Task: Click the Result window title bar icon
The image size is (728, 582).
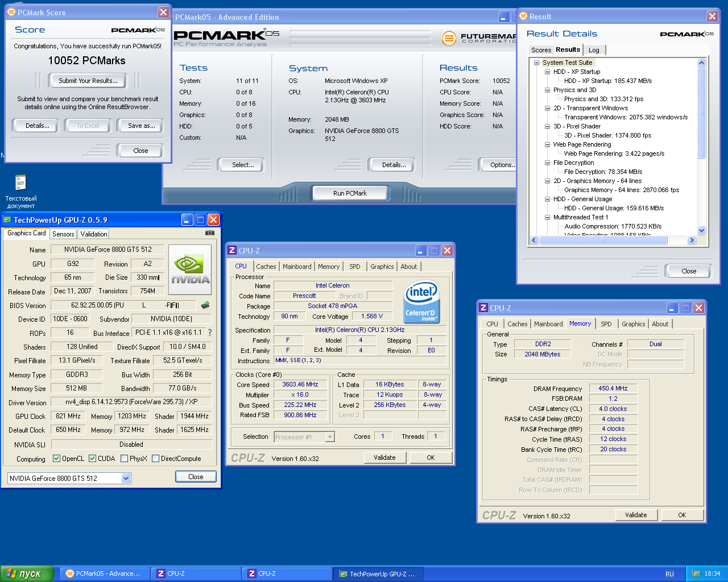Action: (x=523, y=16)
